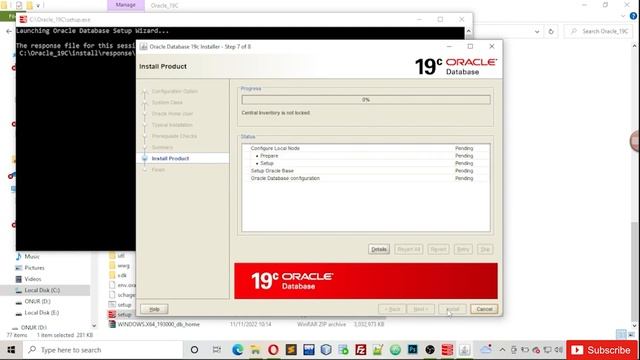Click the volume icon in the system tray
Viewport: 640px width, 360px height.
click(558, 350)
